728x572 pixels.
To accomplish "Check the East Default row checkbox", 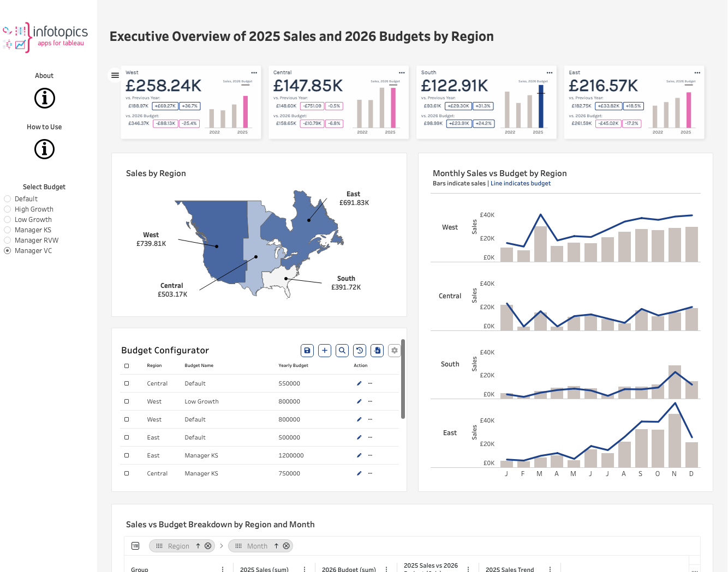I will click(127, 438).
